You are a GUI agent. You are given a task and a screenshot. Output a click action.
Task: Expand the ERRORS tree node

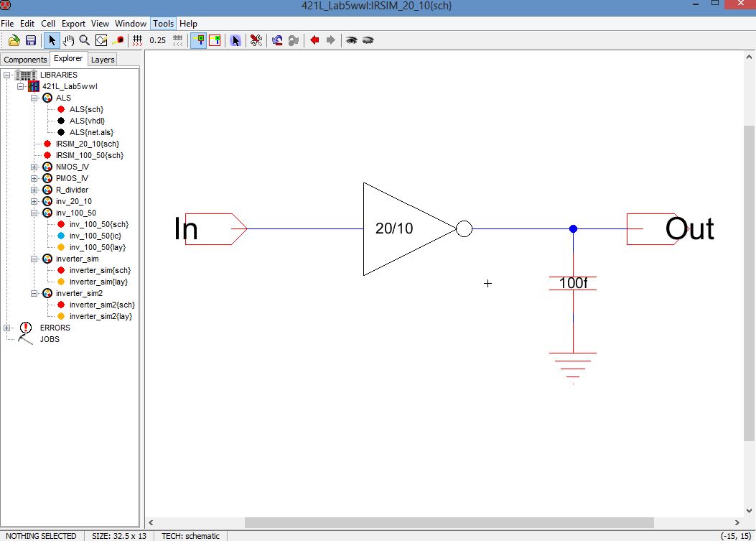pyautogui.click(x=7, y=328)
